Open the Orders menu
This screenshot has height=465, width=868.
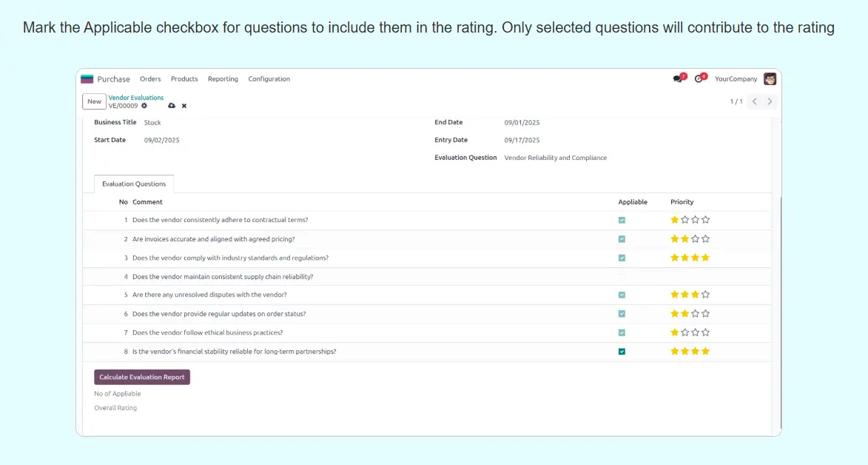tap(150, 79)
